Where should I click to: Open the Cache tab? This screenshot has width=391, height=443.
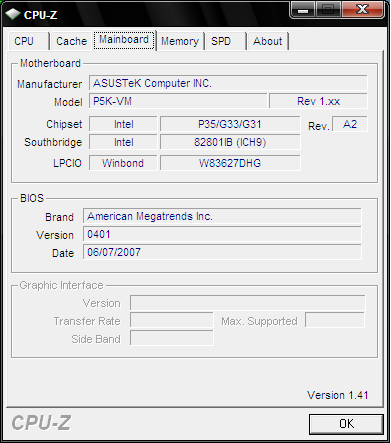(71, 41)
